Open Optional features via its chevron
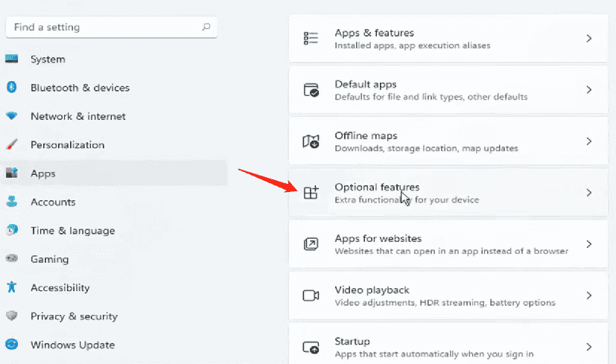 [x=589, y=192]
